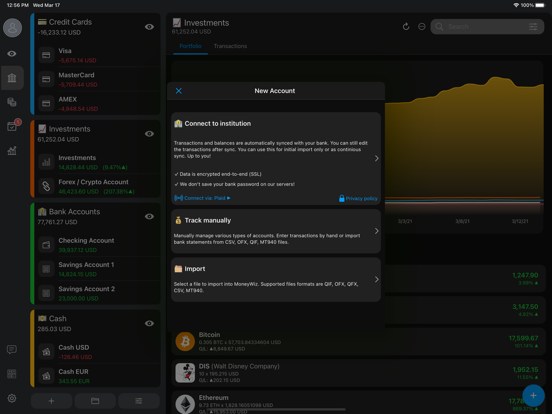552x414 pixels.
Task: Click Connect via: Plaid link
Action: coord(203,198)
